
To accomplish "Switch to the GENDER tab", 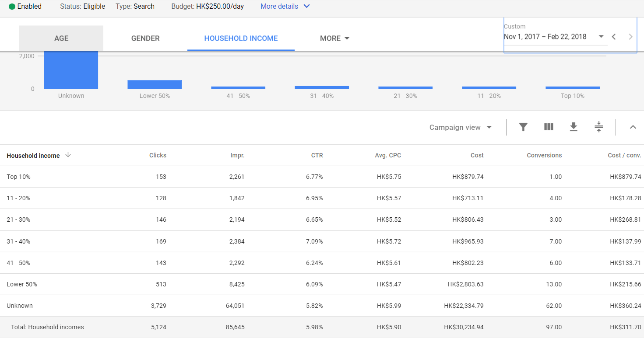I will pos(145,38).
